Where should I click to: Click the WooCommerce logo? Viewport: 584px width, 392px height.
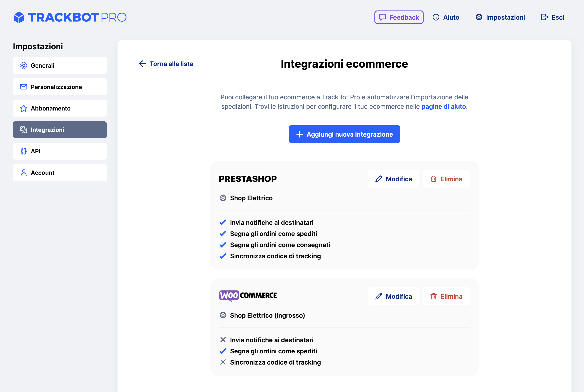[x=248, y=296]
